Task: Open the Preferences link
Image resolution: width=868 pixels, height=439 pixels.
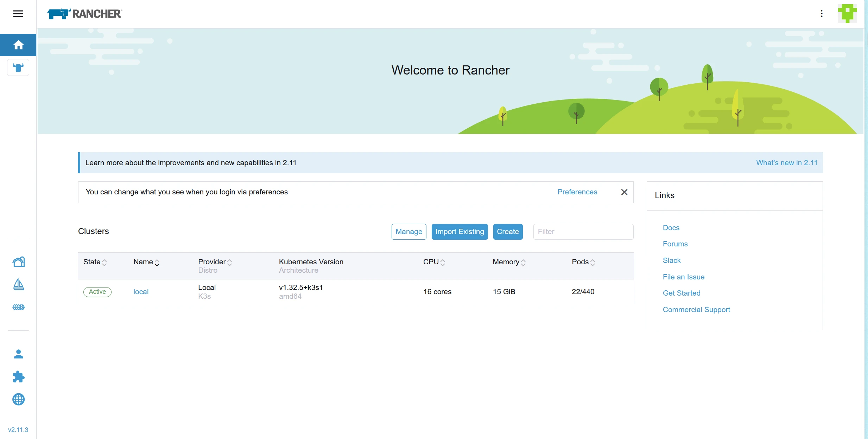Action: click(x=577, y=192)
